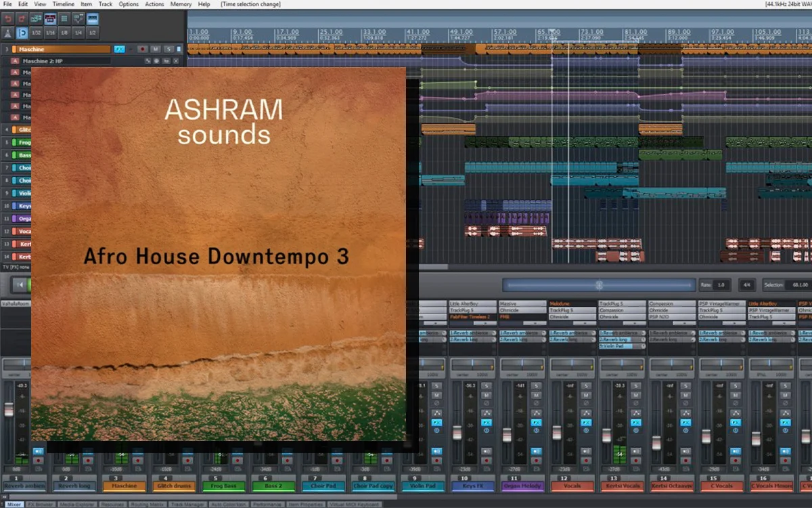The image size is (812, 508).
Task: Switch to the FX Browser tab
Action: tap(39, 504)
